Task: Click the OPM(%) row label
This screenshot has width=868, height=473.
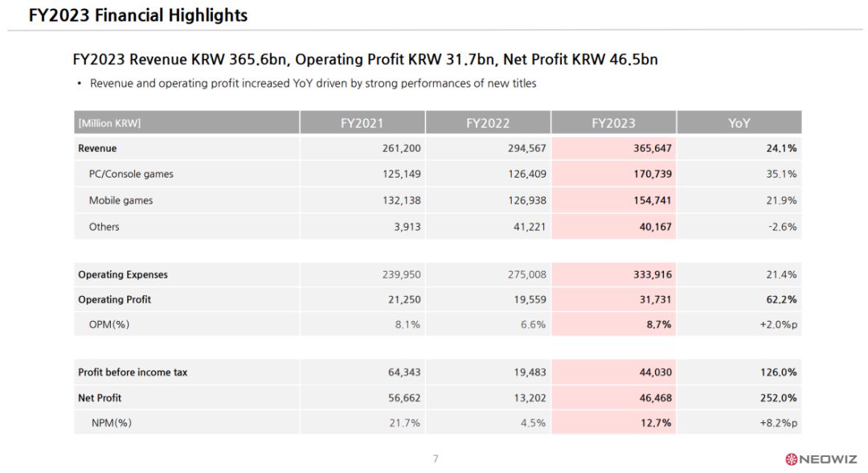Action: pyautogui.click(x=109, y=325)
